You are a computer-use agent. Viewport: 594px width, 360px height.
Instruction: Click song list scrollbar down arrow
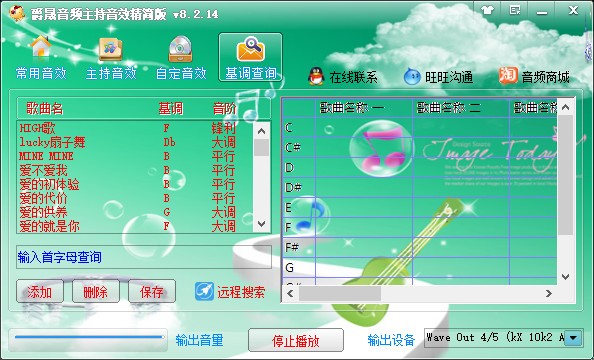click(x=261, y=224)
